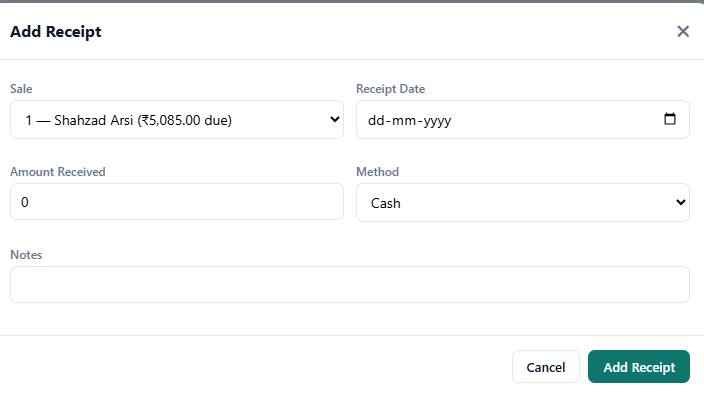This screenshot has width=704, height=394.
Task: Click the Amount Received label
Action: pyautogui.click(x=57, y=172)
